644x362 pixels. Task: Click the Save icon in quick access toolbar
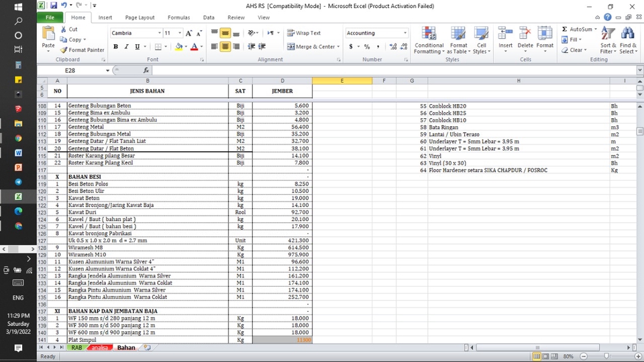coord(54,6)
